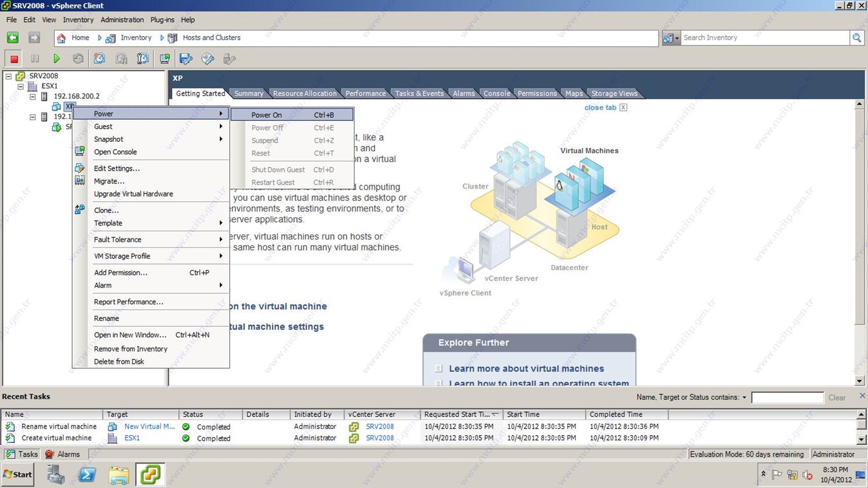Screen dimensions: 868x488
Task: Click the Clear filter button
Action: pos(836,398)
